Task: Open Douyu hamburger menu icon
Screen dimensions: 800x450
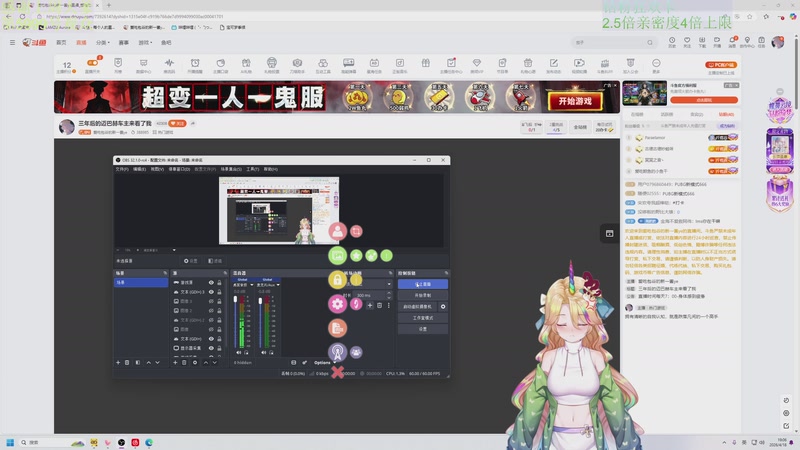Action: [12, 43]
